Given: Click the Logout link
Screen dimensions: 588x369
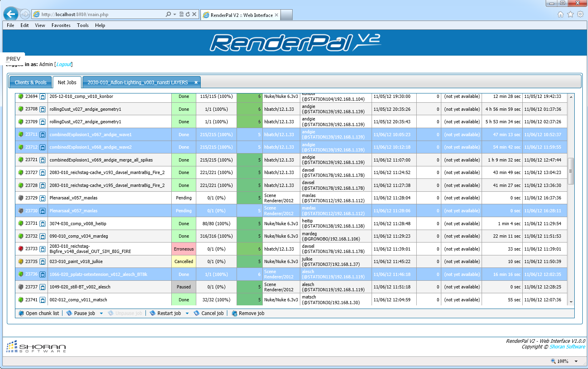Looking at the screenshot, I should click(64, 64).
